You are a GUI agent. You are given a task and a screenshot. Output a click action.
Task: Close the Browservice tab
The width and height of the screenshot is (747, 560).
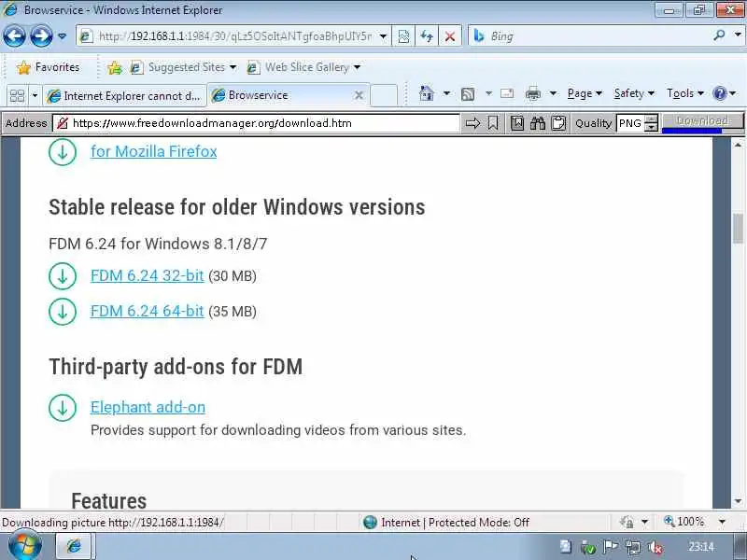coord(359,96)
